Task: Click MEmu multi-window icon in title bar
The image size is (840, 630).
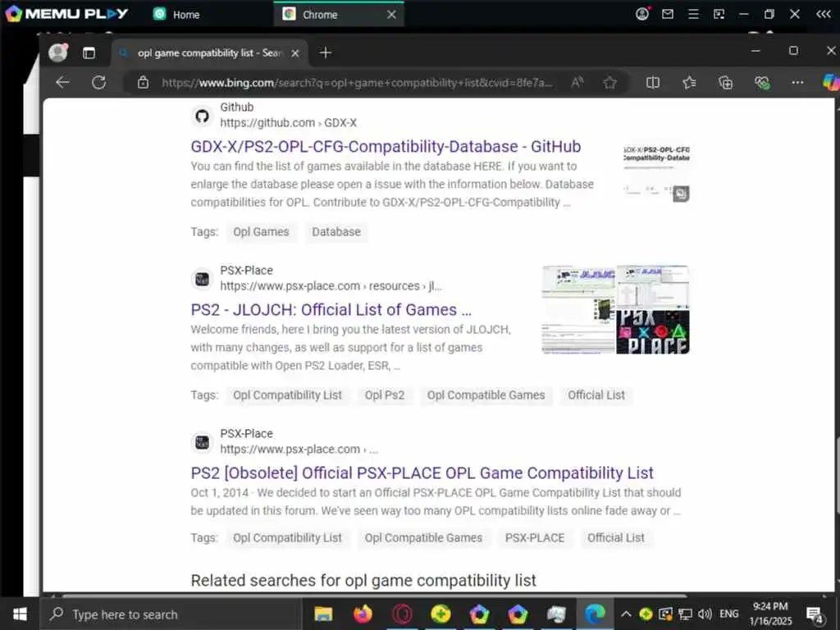Action: tap(719, 14)
